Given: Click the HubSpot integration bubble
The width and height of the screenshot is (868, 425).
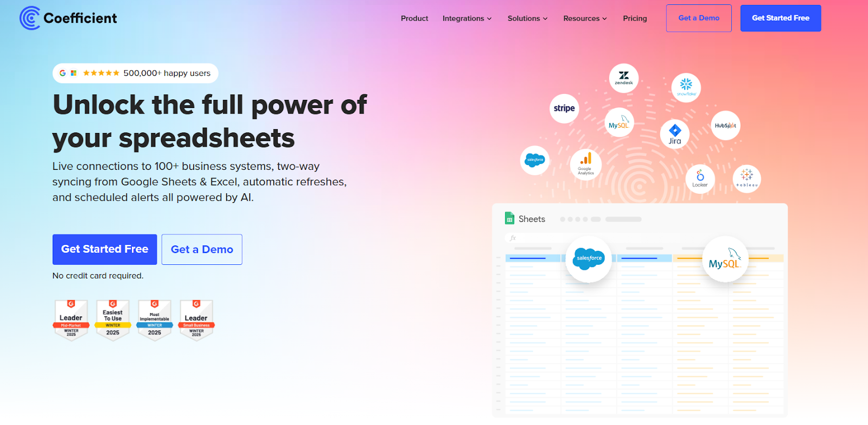Looking at the screenshot, I should (725, 125).
